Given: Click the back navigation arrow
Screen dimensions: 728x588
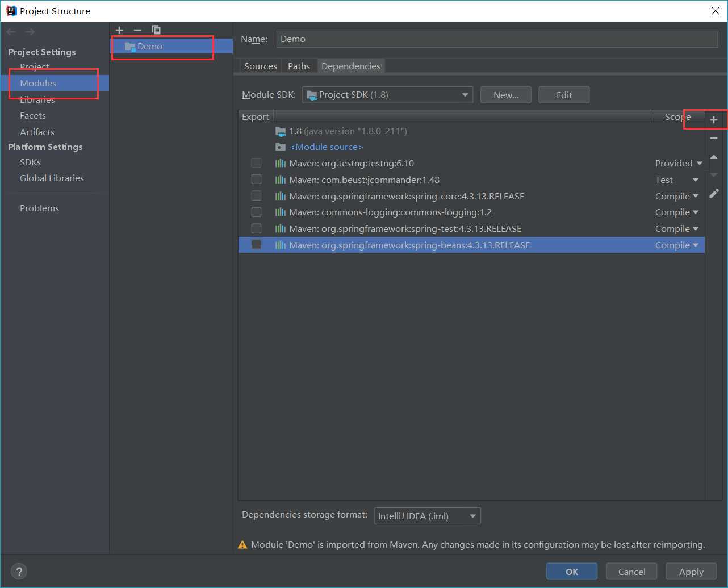Looking at the screenshot, I should click(11, 32).
